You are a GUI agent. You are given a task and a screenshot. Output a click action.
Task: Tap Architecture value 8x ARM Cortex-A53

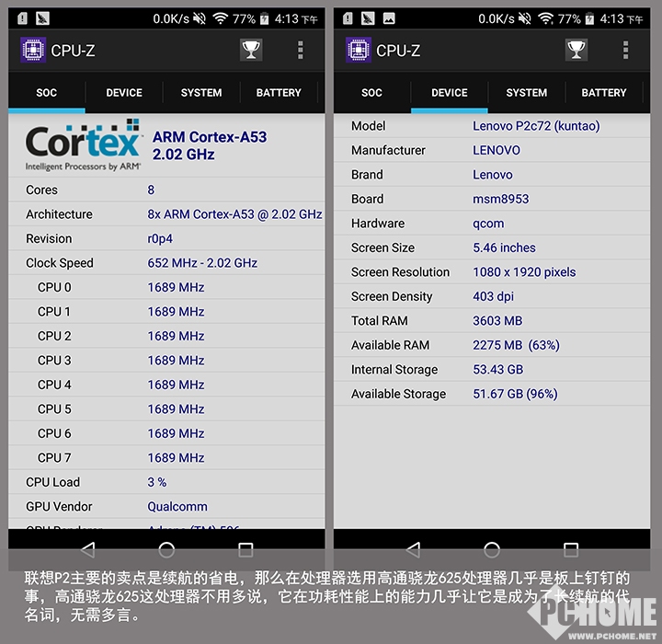click(x=234, y=214)
